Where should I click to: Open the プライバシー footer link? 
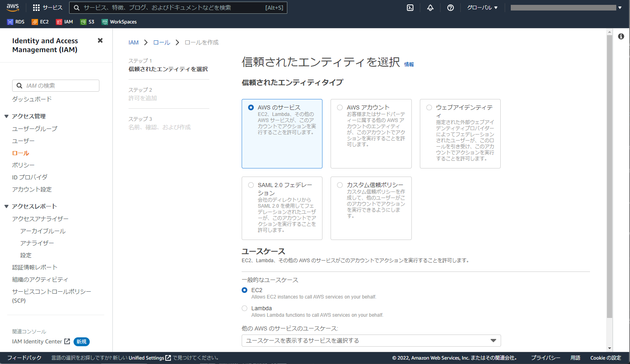pos(546,358)
